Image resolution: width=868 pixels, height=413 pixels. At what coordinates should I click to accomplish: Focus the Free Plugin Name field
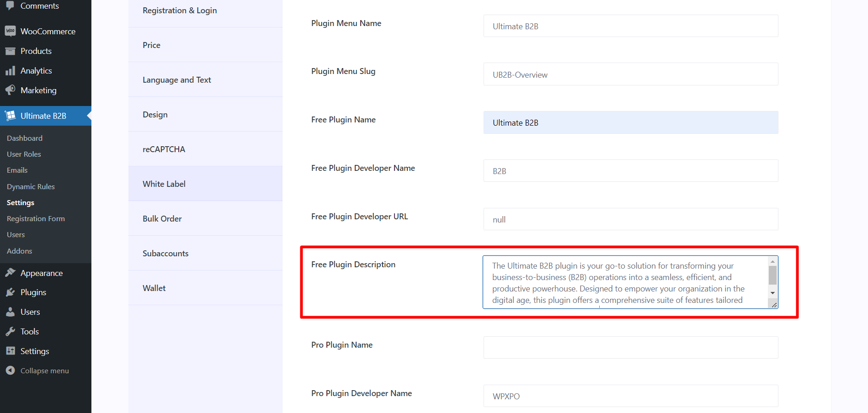coord(631,122)
